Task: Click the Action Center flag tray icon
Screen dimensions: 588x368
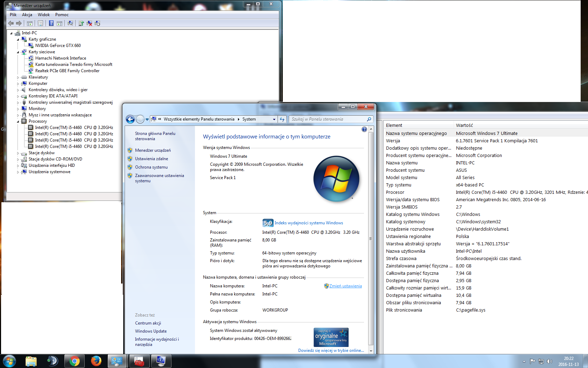Action: coord(532,361)
